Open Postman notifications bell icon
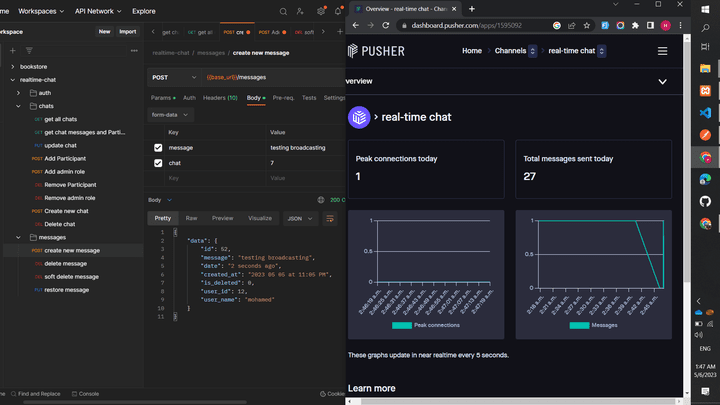720x405 pixels. click(x=338, y=11)
